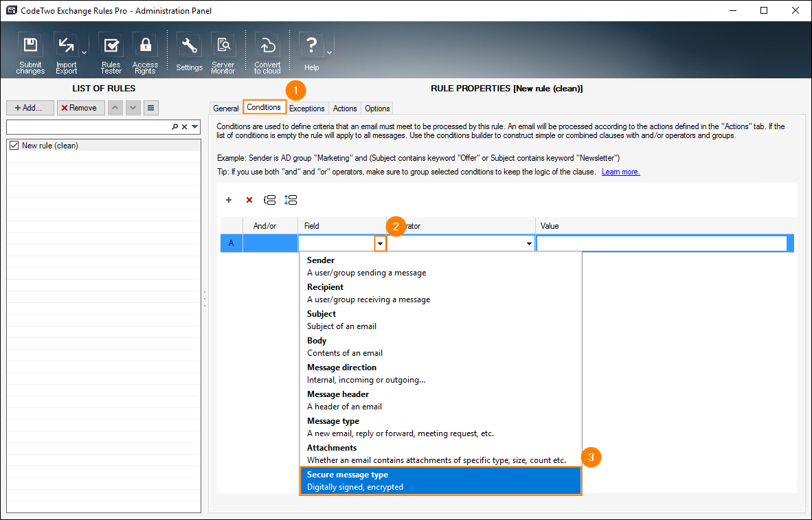Expand the Import Export dropdown arrow
The height and width of the screenshot is (520, 812).
[84, 52]
